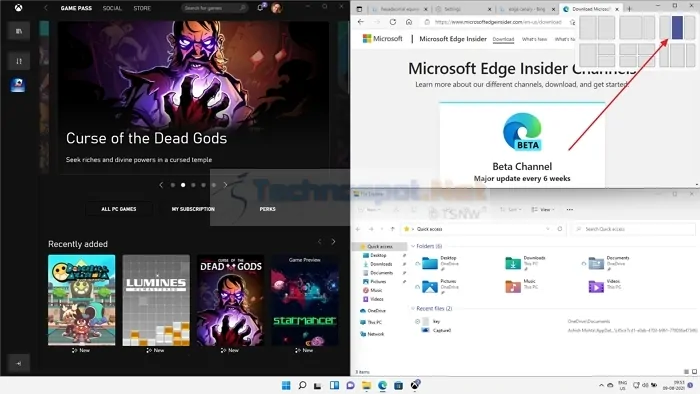The image size is (700, 394).
Task: Switch to the edge canary - Bing tab
Action: (x=527, y=9)
